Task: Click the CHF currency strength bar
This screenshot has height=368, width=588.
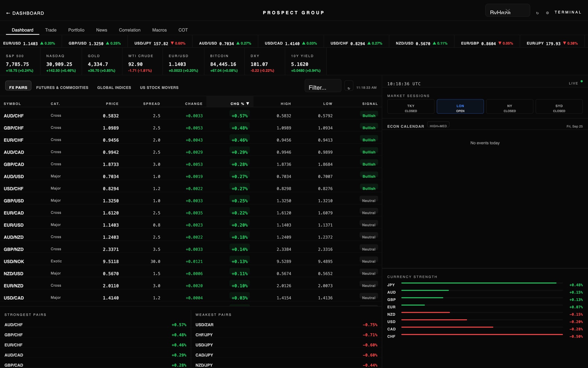Action: tap(482, 335)
